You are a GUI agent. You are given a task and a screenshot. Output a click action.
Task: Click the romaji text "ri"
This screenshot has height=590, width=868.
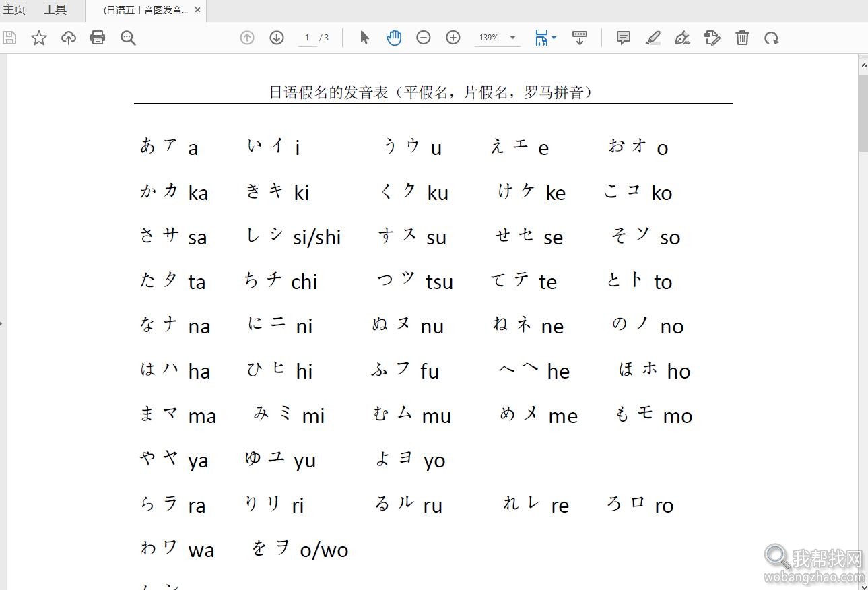pyautogui.click(x=298, y=506)
